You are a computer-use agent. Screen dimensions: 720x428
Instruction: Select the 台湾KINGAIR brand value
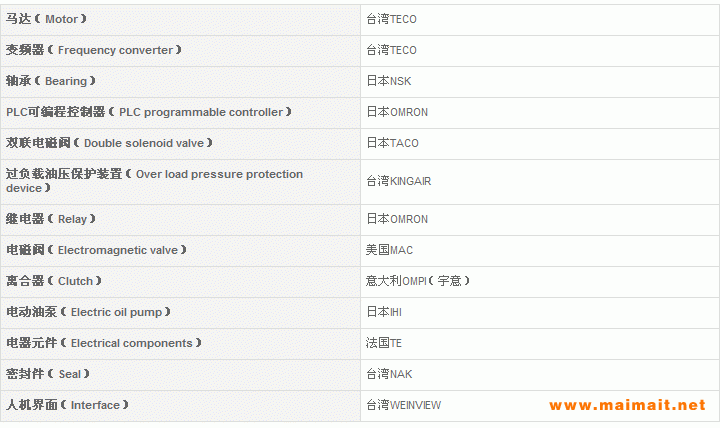[x=398, y=181]
